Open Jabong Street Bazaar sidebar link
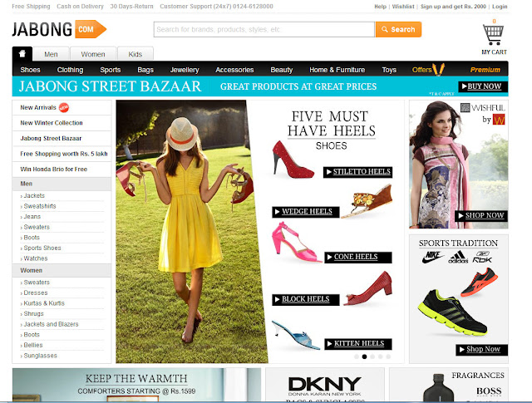This screenshot has height=403, width=532. click(x=51, y=139)
